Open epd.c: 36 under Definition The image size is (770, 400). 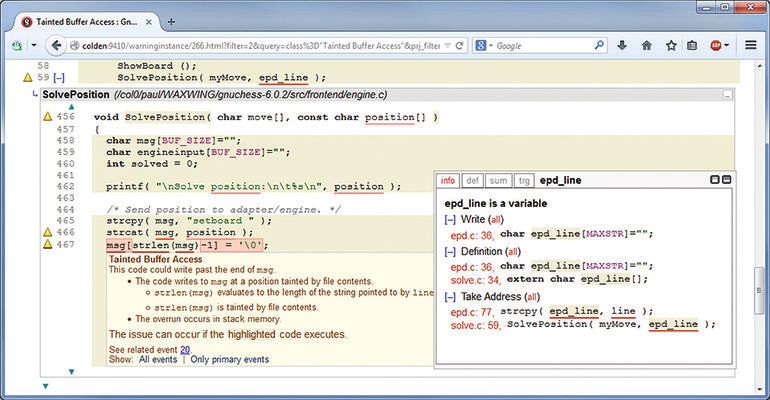pos(472,267)
